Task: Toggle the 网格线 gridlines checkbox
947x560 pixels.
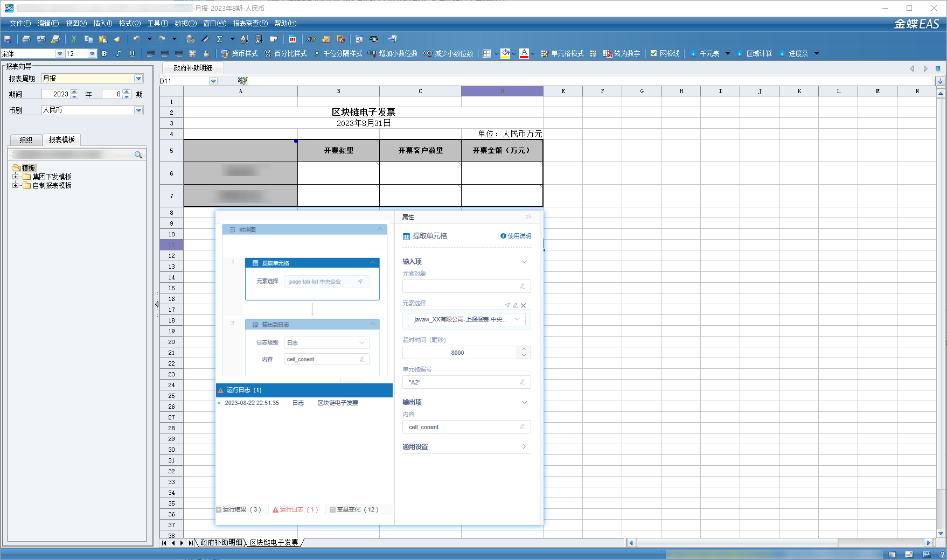Action: click(653, 54)
